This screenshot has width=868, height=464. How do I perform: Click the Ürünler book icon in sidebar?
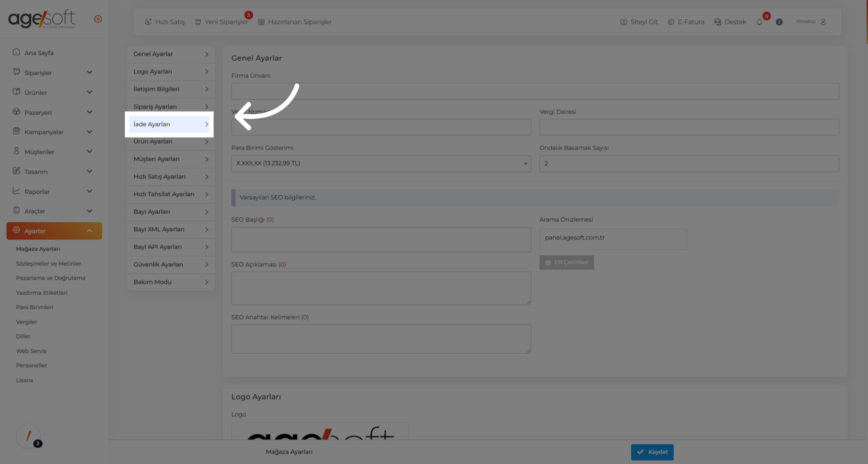16,92
